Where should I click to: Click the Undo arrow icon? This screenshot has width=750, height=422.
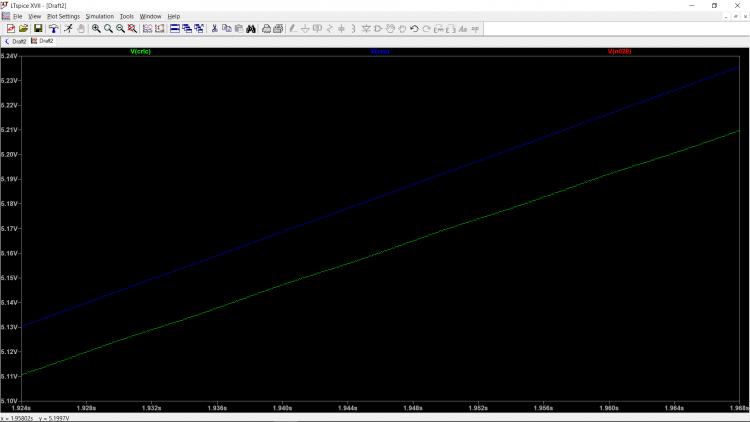414,29
